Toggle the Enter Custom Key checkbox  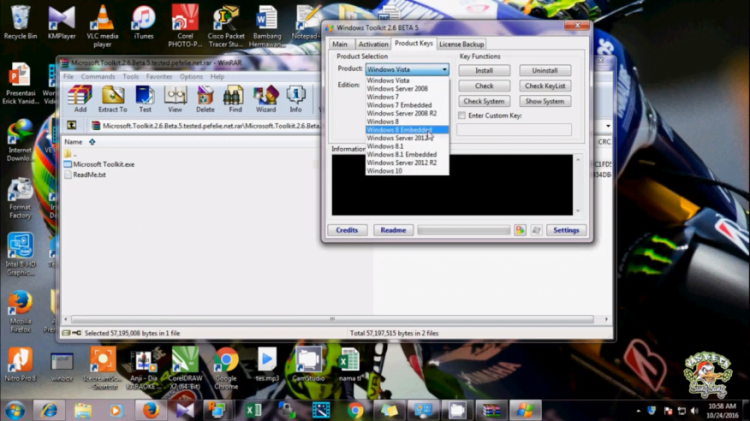462,115
